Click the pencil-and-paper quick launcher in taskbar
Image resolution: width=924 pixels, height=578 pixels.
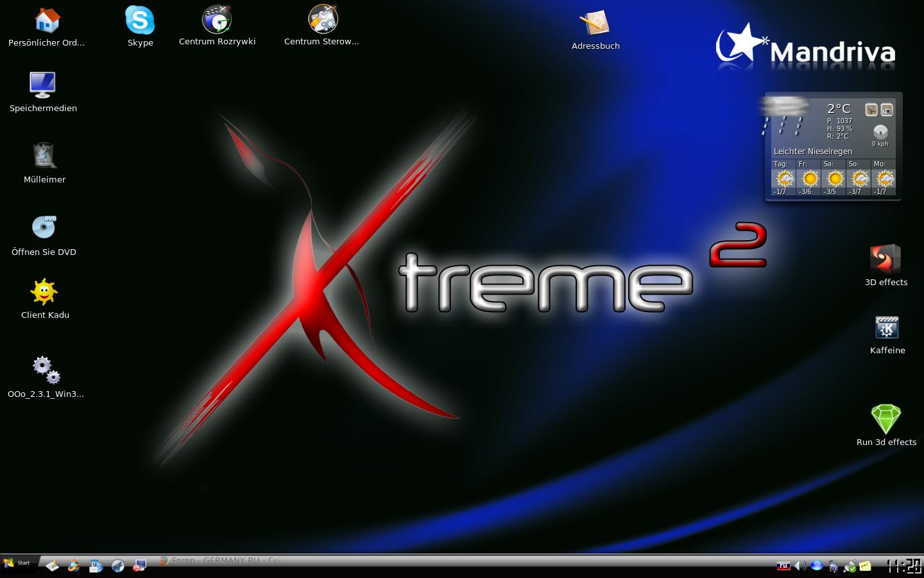point(52,565)
